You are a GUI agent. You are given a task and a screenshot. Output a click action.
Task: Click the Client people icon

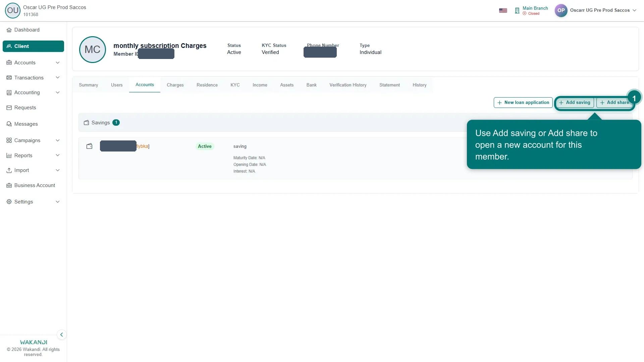tap(9, 46)
